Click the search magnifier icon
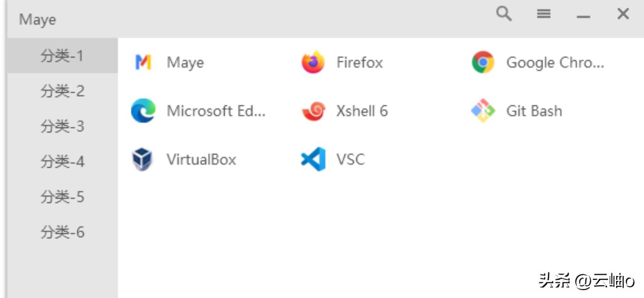Viewport: 644px width, 298px height. click(504, 14)
